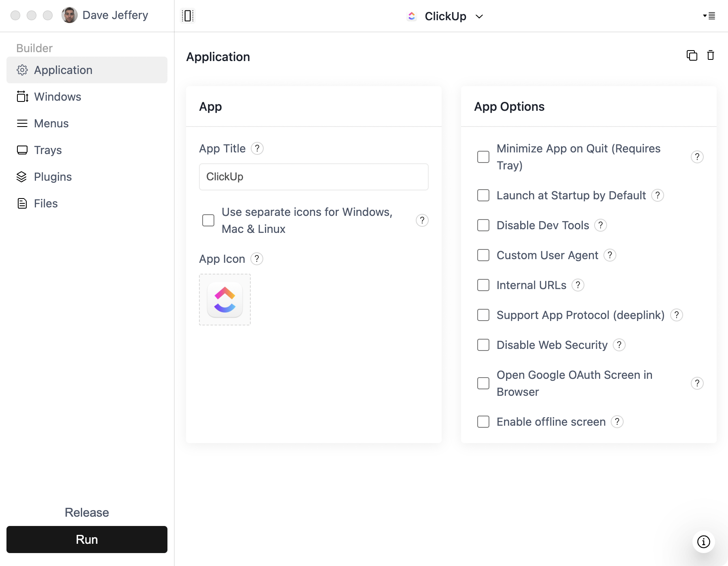The image size is (728, 566).
Task: Check Use separate icons for Windows, Mac & Linux
Action: tap(208, 220)
